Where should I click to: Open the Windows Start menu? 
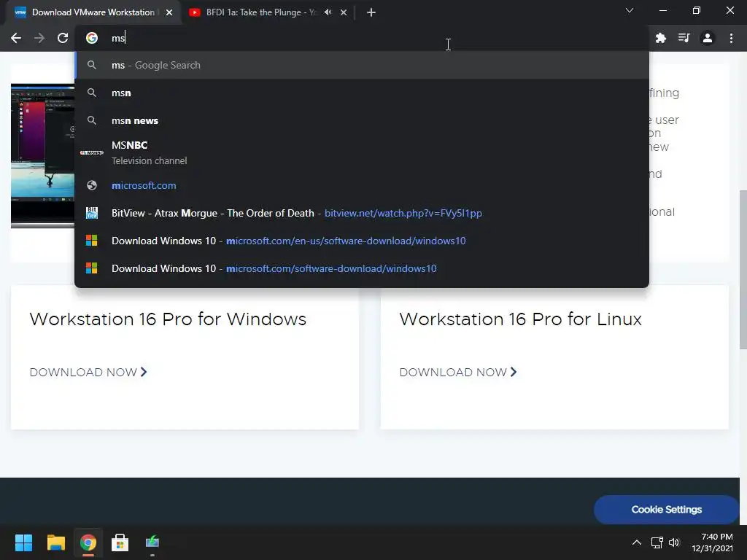(23, 542)
